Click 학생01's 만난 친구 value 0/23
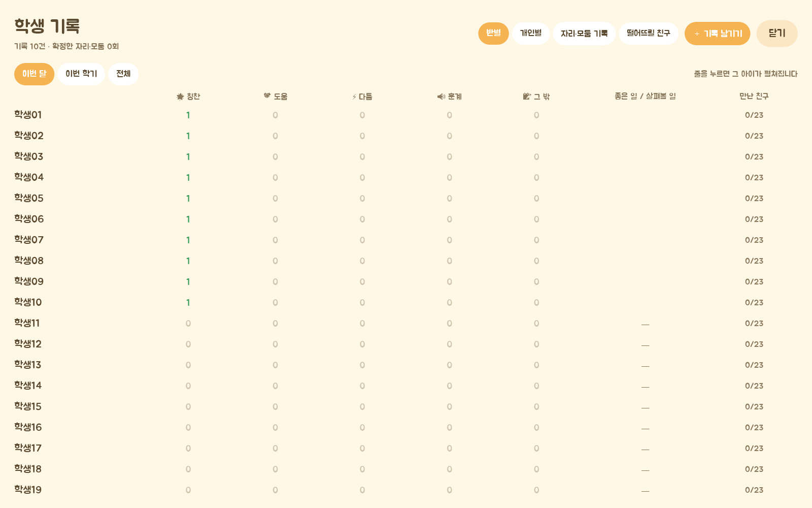812x508 pixels. (754, 115)
